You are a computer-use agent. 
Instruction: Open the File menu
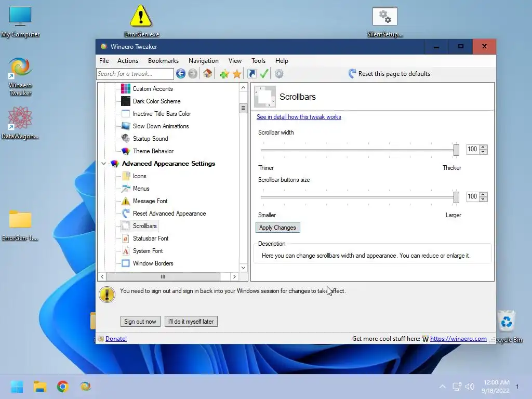coord(104,61)
